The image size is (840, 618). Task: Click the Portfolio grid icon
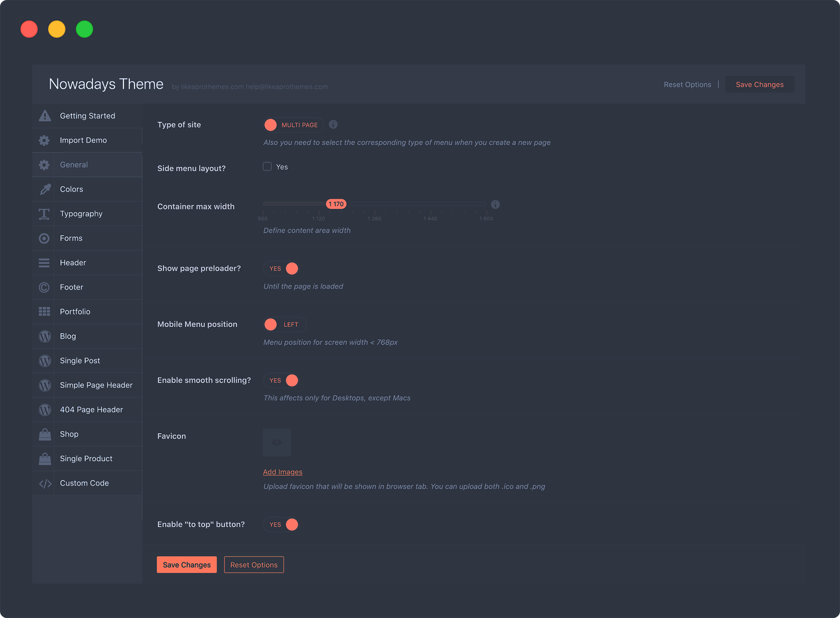(45, 312)
